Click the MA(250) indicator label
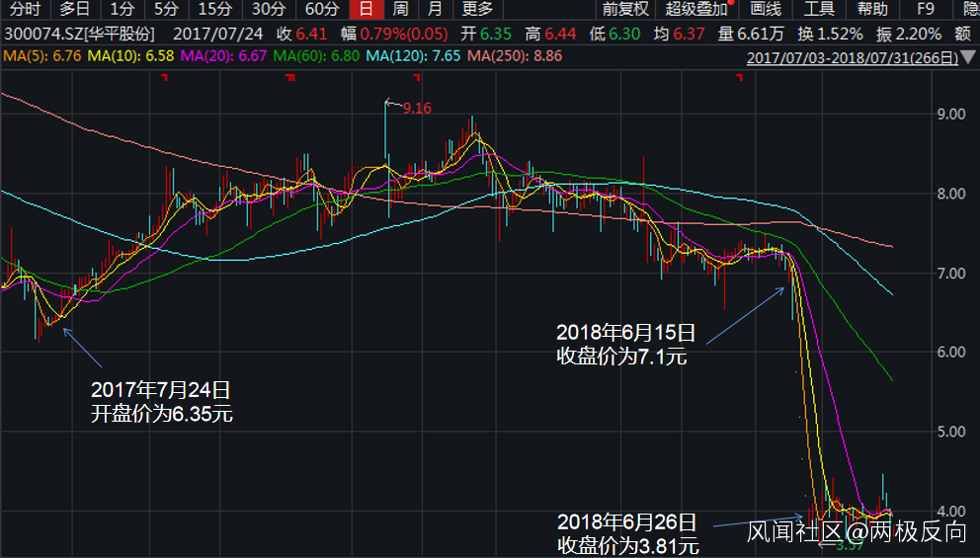 [x=515, y=56]
